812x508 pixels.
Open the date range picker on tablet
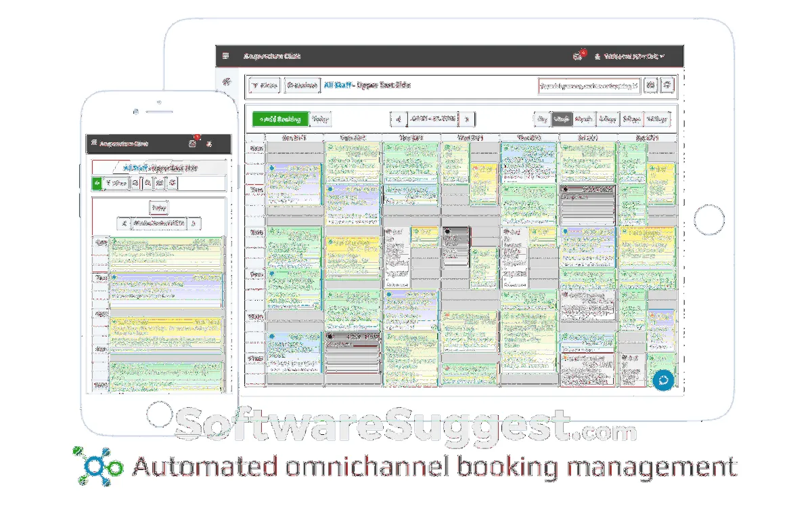point(432,119)
